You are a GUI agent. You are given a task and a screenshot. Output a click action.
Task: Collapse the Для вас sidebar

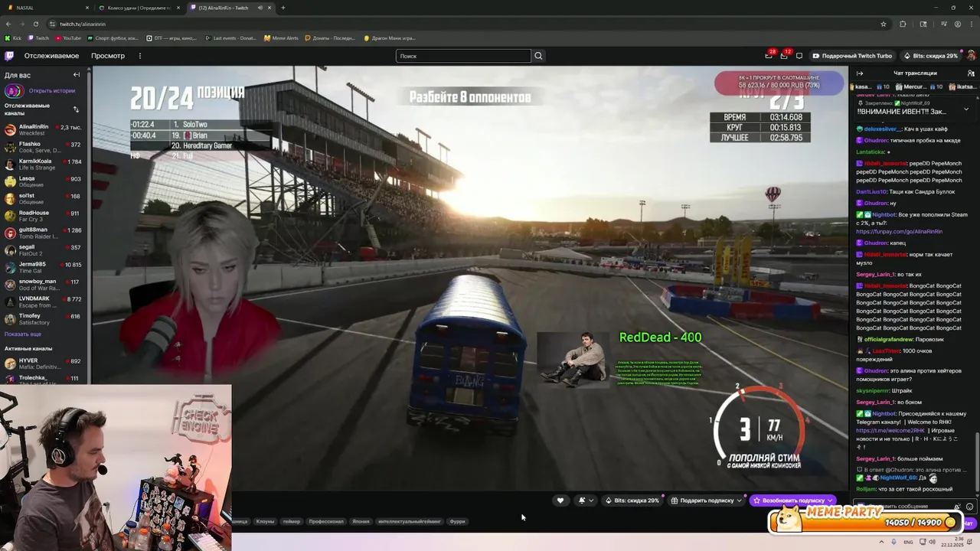(77, 75)
